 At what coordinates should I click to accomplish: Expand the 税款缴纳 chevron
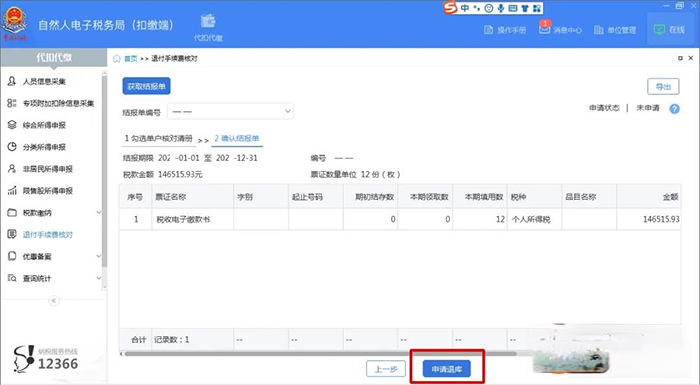click(x=99, y=213)
